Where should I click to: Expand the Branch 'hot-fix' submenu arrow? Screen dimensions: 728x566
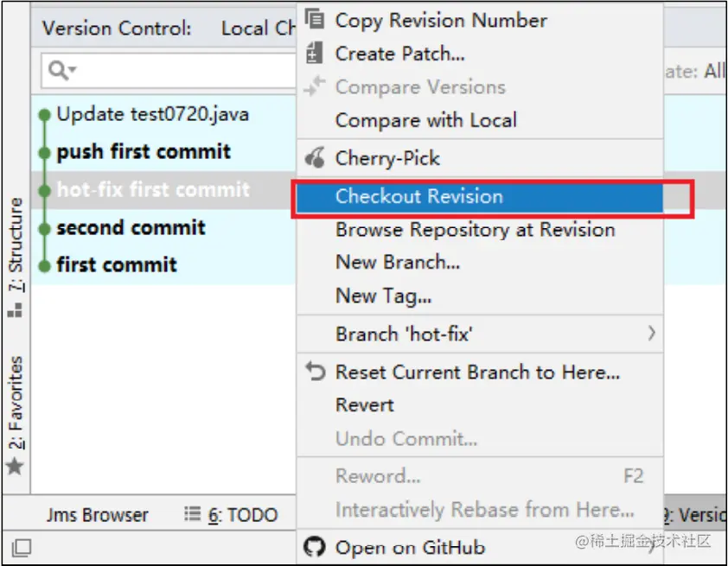pyautogui.click(x=651, y=333)
